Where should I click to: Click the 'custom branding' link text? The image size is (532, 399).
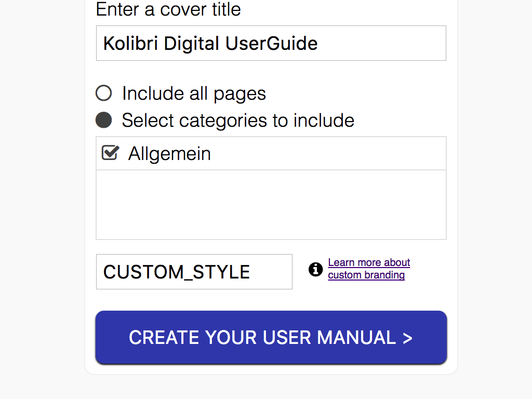coord(366,275)
